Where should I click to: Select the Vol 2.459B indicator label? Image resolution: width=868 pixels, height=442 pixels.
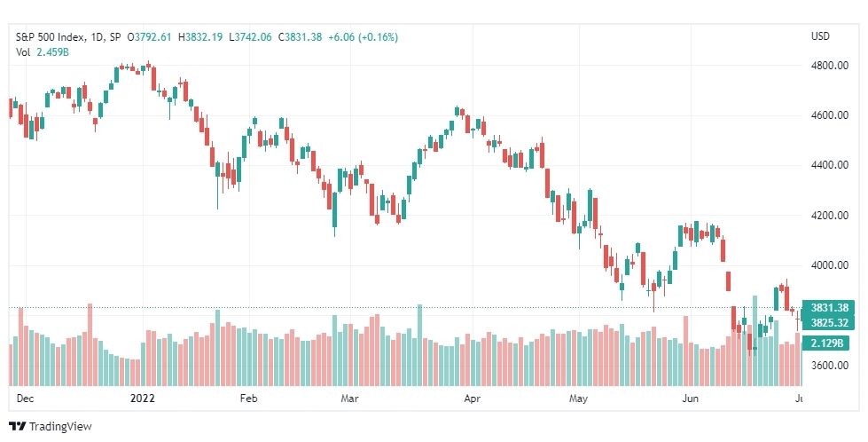pos(42,52)
